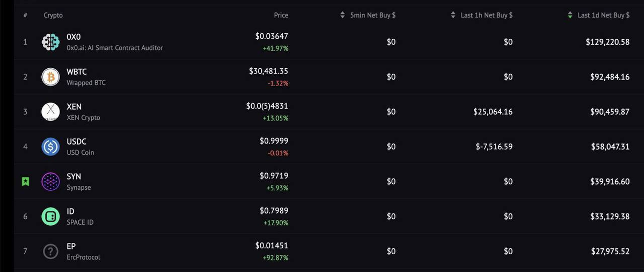
Task: Click XEN price $0.0(5)4831
Action: [267, 106]
